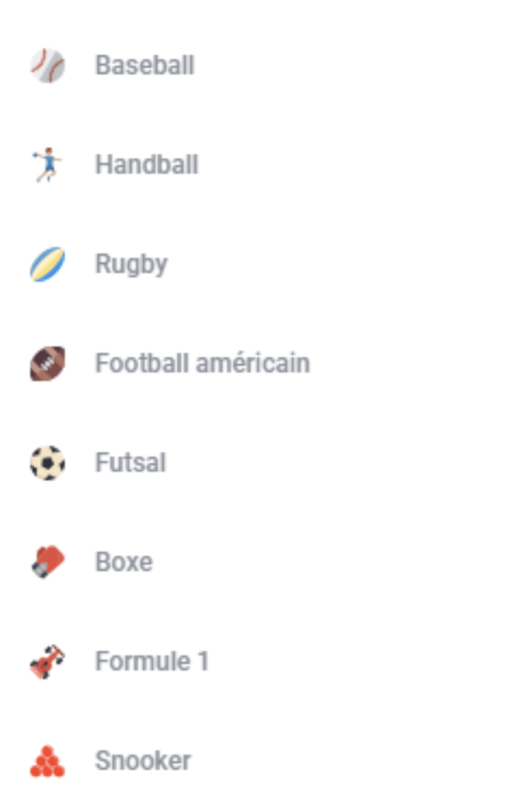Click the Baseball text label
The width and height of the screenshot is (532, 805).
point(145,65)
